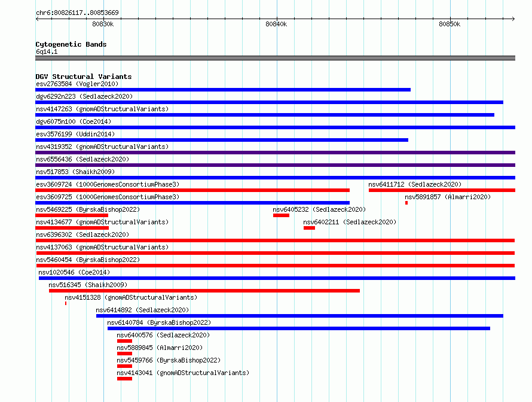Select nsv1020546 (Coe2014) label

pyautogui.click(x=74, y=272)
